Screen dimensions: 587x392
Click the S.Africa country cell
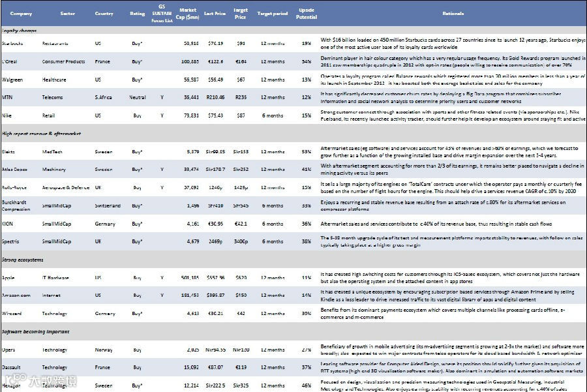[103, 97]
